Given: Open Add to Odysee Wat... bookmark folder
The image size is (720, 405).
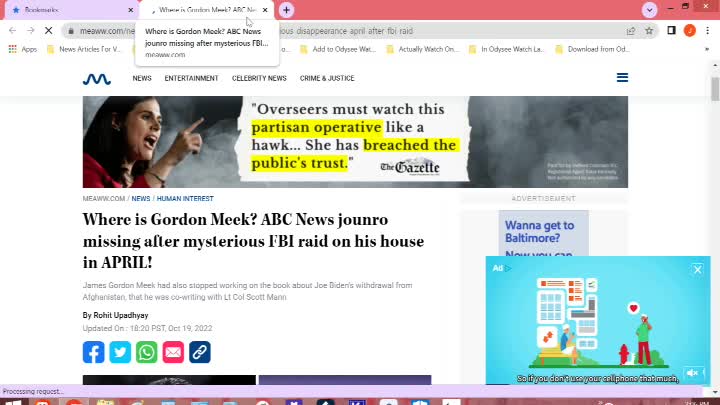Looking at the screenshot, I should tap(338, 49).
